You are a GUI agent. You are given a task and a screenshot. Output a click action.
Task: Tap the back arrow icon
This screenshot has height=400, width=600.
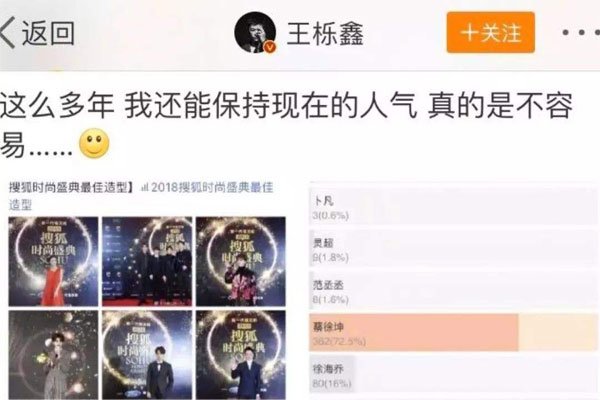pos(8,33)
